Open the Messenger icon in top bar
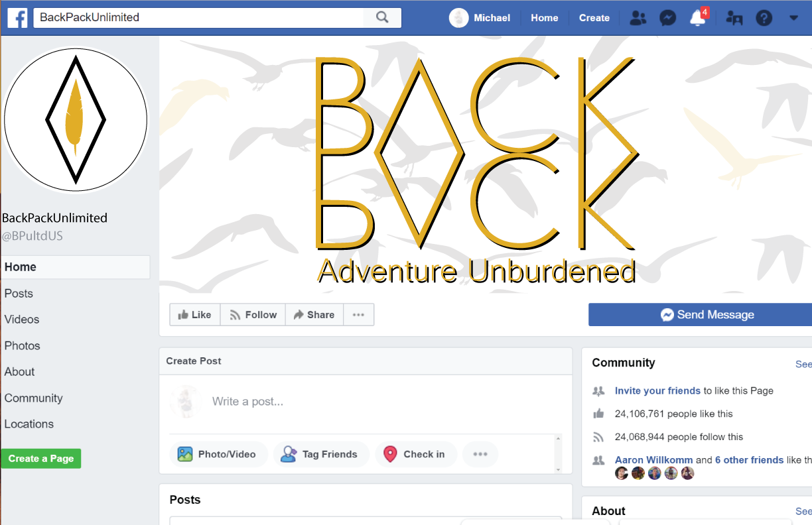The width and height of the screenshot is (812, 525). pyautogui.click(x=668, y=18)
